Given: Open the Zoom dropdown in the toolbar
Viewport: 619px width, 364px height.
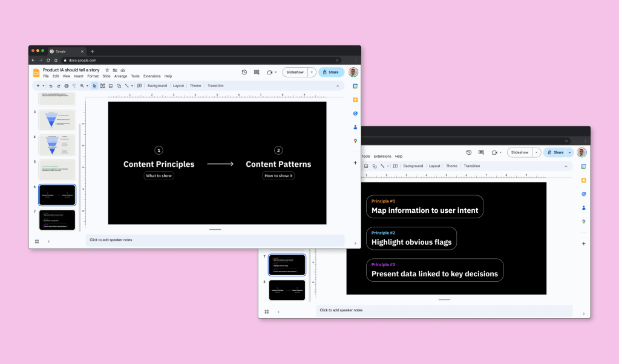Looking at the screenshot, I should (84, 86).
